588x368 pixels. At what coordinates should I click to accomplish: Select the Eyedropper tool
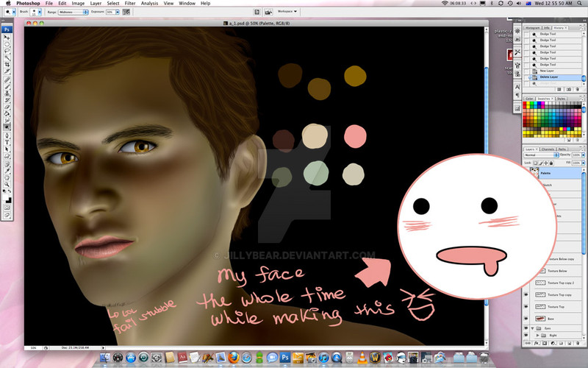coord(7,171)
